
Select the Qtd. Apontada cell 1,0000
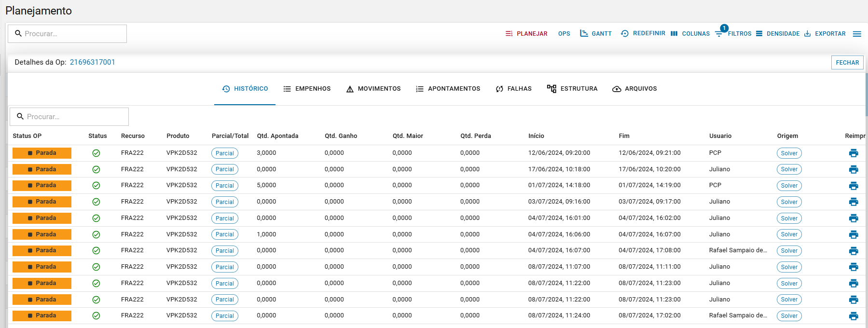(266, 234)
